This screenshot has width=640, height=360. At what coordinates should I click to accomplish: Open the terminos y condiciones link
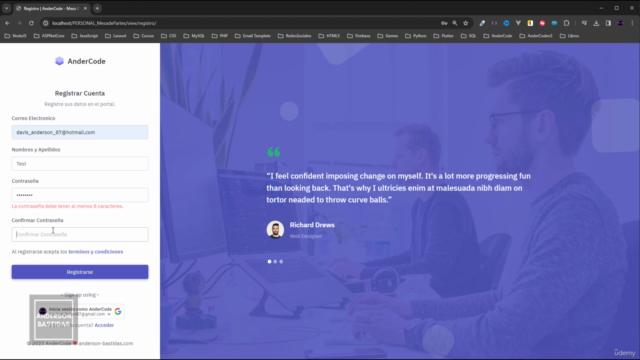coord(96,252)
